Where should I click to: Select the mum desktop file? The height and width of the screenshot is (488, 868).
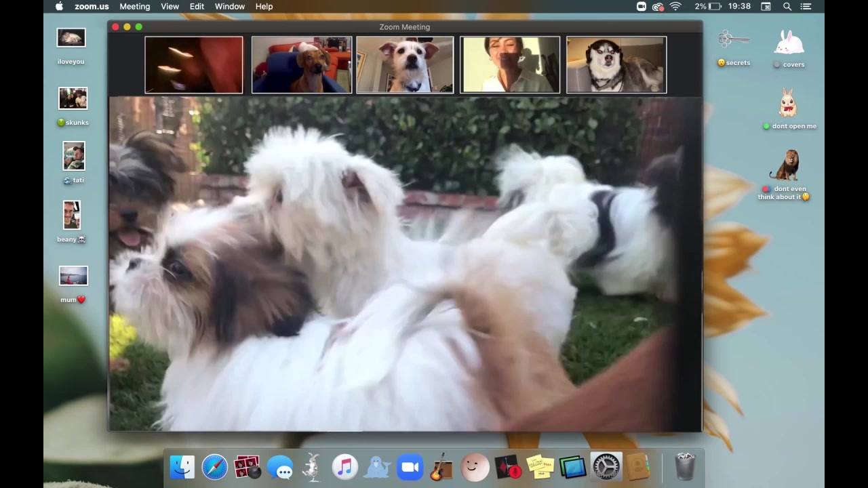(73, 285)
